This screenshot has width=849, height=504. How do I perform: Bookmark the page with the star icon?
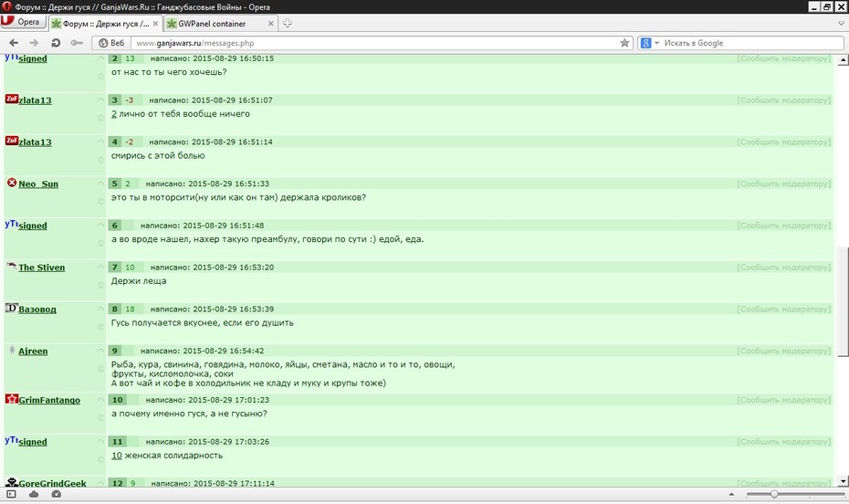624,43
